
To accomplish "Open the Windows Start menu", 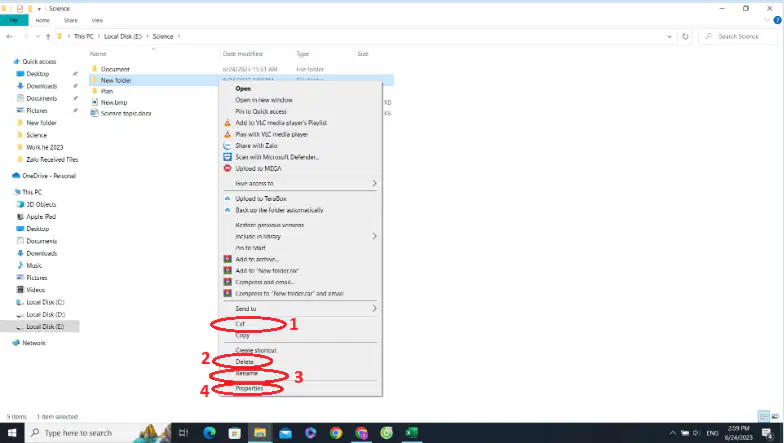I will click(x=12, y=432).
